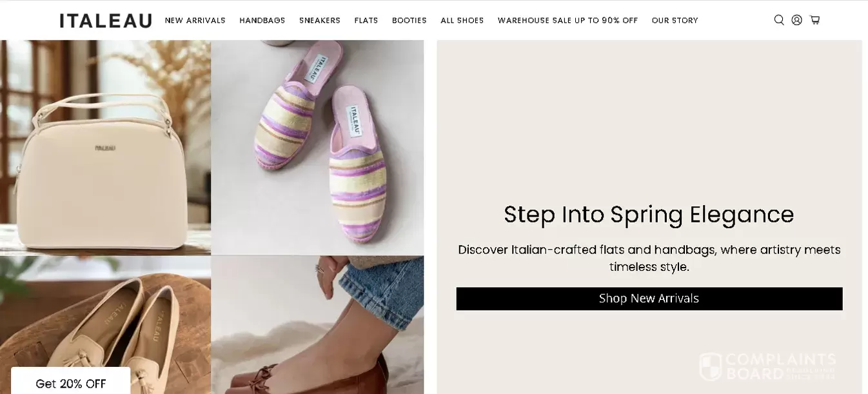Viewport: 868px width, 394px height.
Task: Visit Warehouse Sale up to 90% off
Action: [x=567, y=21]
